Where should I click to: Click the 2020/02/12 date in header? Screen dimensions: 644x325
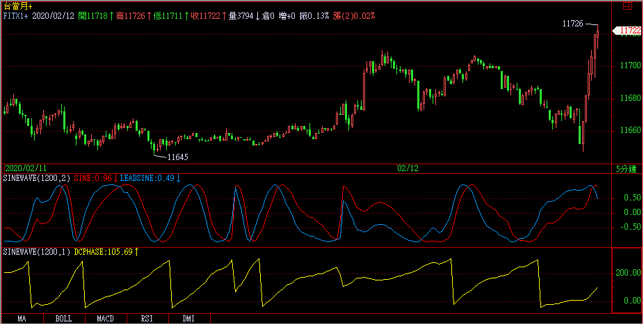[53, 16]
